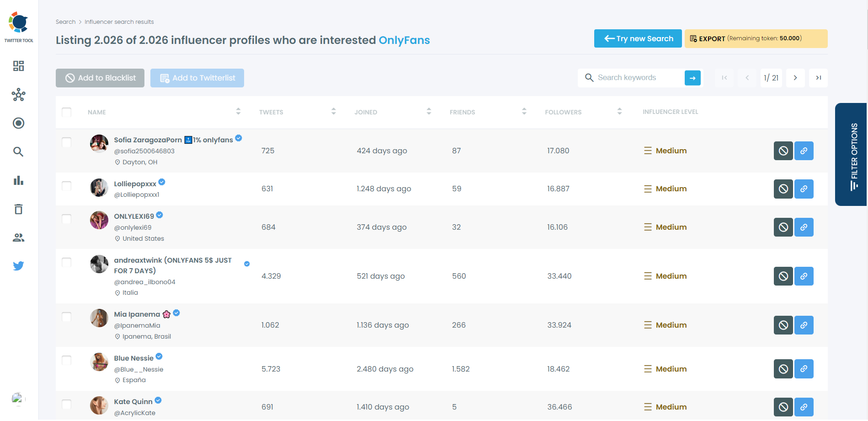Screen dimensions: 868x421
Task: Click Add to Blacklist button
Action: tap(100, 78)
